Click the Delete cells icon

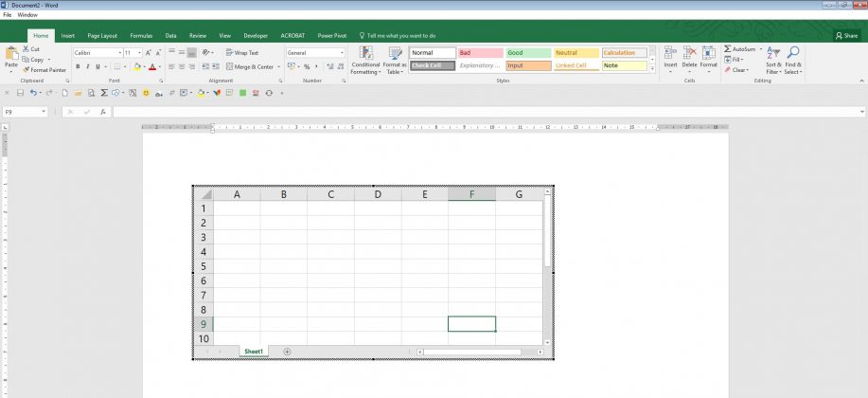pyautogui.click(x=689, y=61)
